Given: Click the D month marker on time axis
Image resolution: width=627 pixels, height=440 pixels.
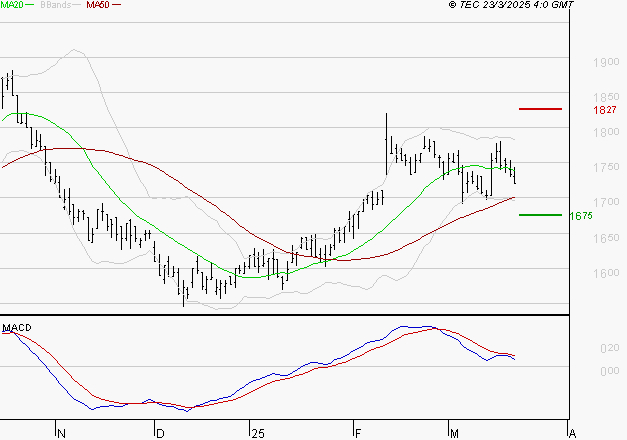Looking at the screenshot, I should click(x=160, y=434).
